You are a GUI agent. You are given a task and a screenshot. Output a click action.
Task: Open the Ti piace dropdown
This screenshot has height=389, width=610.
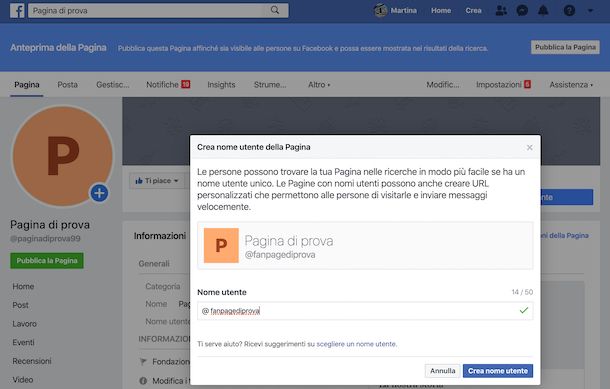(x=157, y=181)
